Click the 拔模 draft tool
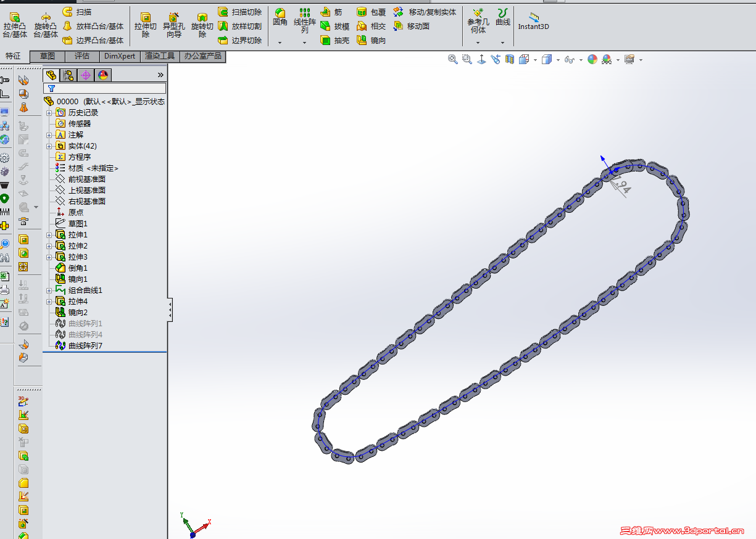 pyautogui.click(x=335, y=26)
